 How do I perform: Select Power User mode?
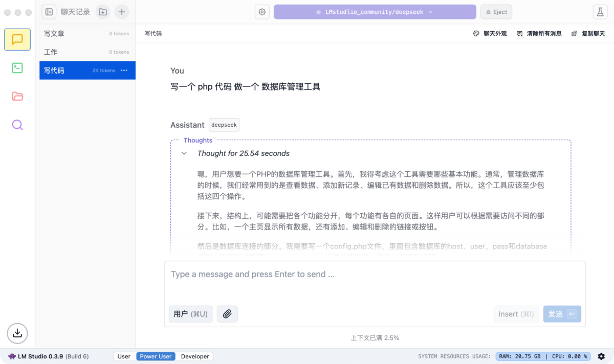tap(156, 356)
